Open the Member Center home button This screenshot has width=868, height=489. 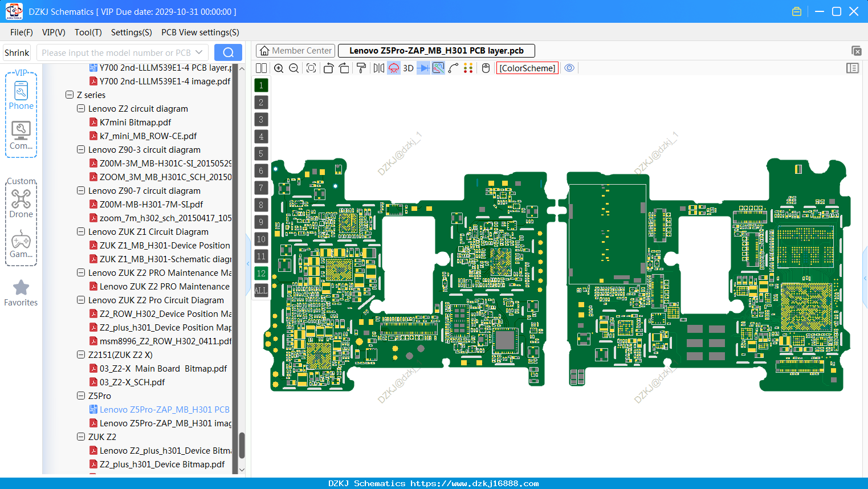(295, 51)
